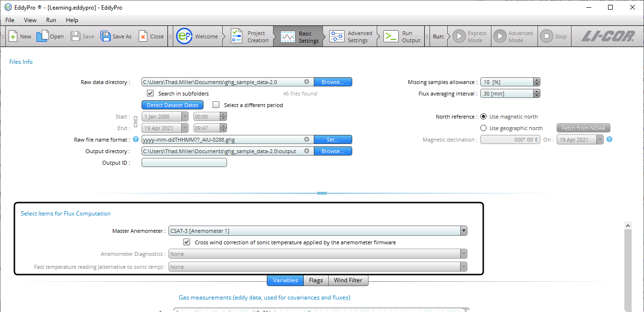644x312 pixels.
Task: Clear the Raw data directory field
Action: click(307, 82)
